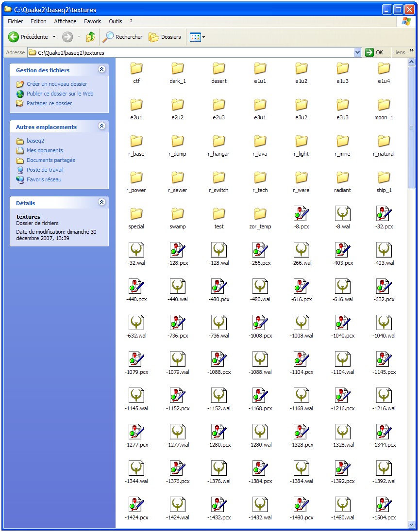
Task: Open the Affichage menu
Action: tap(65, 21)
